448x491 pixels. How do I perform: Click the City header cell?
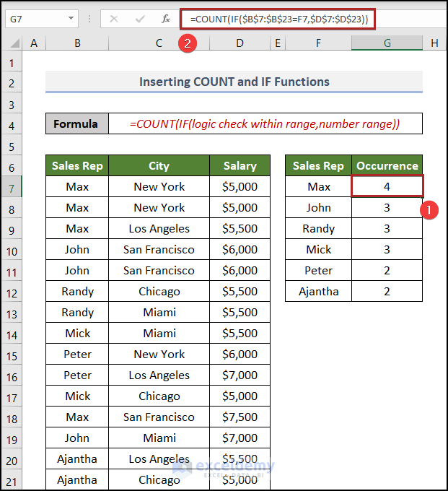click(x=159, y=165)
